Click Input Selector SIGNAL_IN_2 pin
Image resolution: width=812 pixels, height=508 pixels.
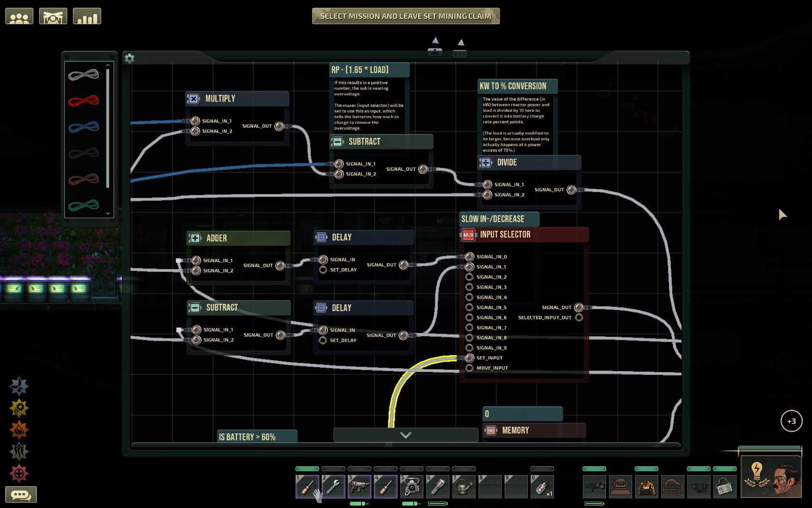[469, 277]
